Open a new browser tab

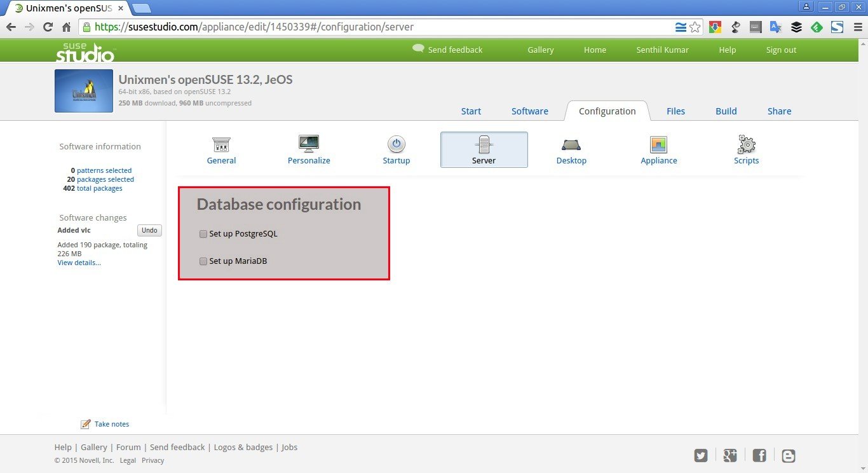(x=142, y=8)
